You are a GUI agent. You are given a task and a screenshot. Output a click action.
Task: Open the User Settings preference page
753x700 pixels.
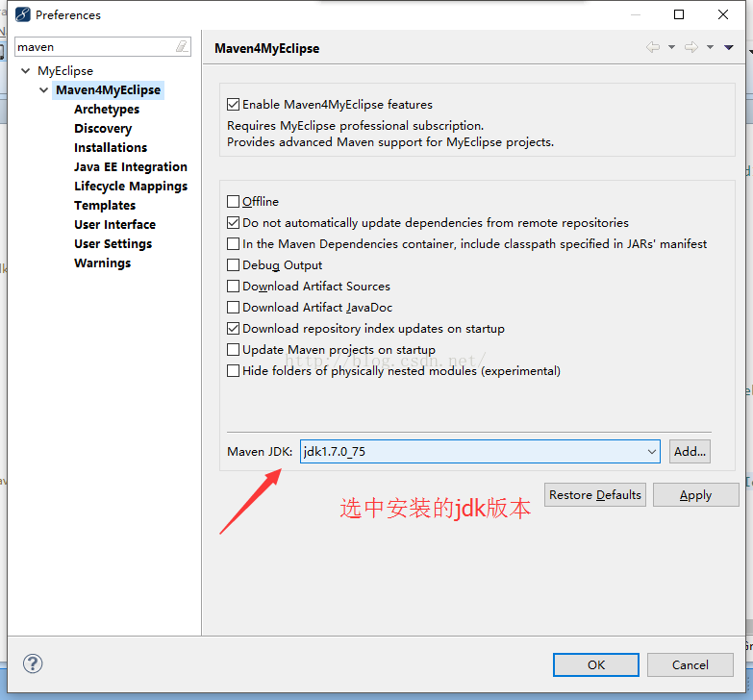click(113, 243)
